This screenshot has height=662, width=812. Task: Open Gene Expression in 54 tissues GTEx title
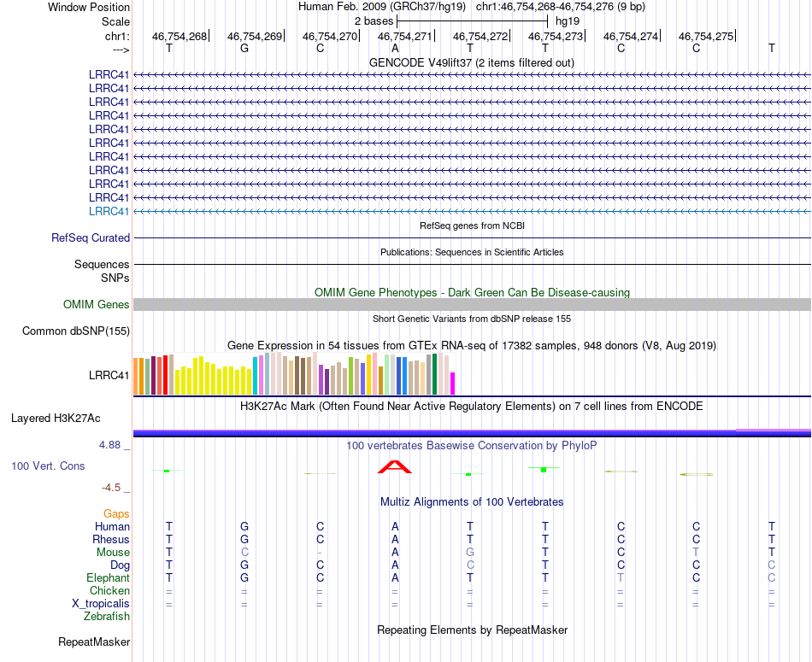(472, 345)
